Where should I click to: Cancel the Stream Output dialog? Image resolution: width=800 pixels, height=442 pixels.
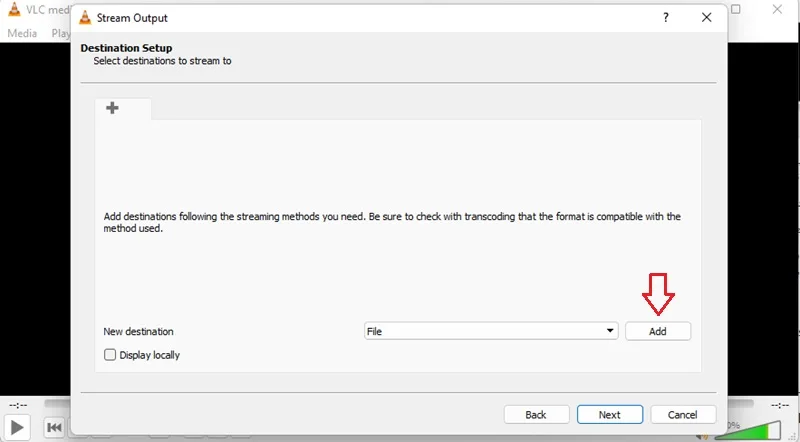(x=683, y=414)
